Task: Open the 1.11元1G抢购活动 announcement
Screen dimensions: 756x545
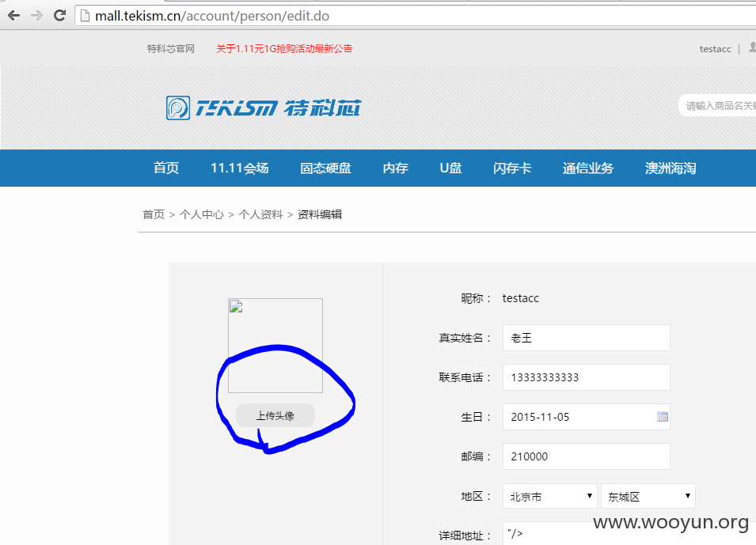Action: tap(284, 49)
